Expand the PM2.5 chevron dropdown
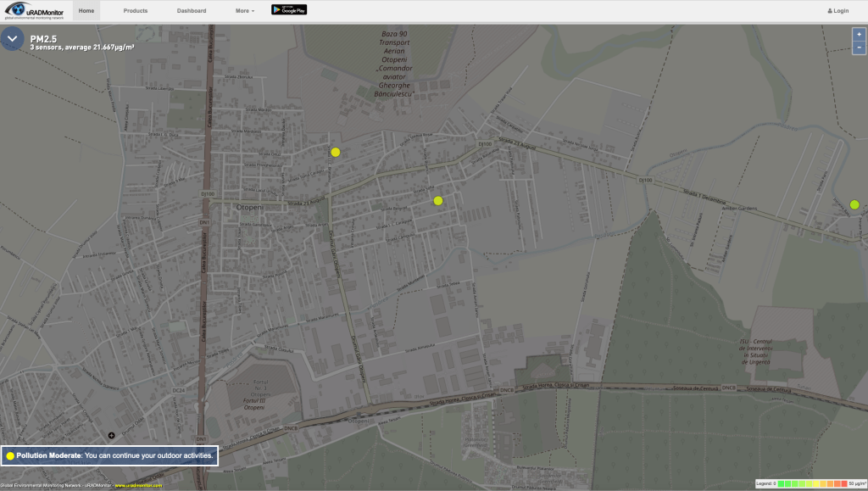Viewport: 868px width, 491px height. tap(13, 39)
